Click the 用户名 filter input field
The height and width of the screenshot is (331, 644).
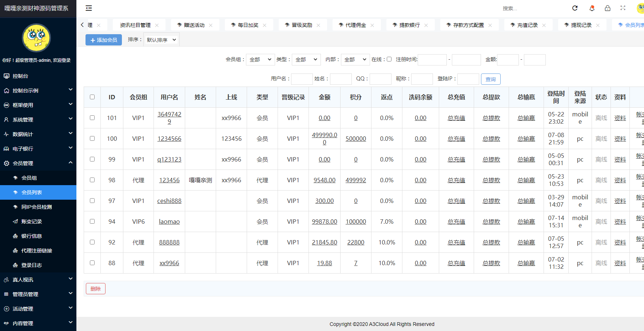coord(302,79)
